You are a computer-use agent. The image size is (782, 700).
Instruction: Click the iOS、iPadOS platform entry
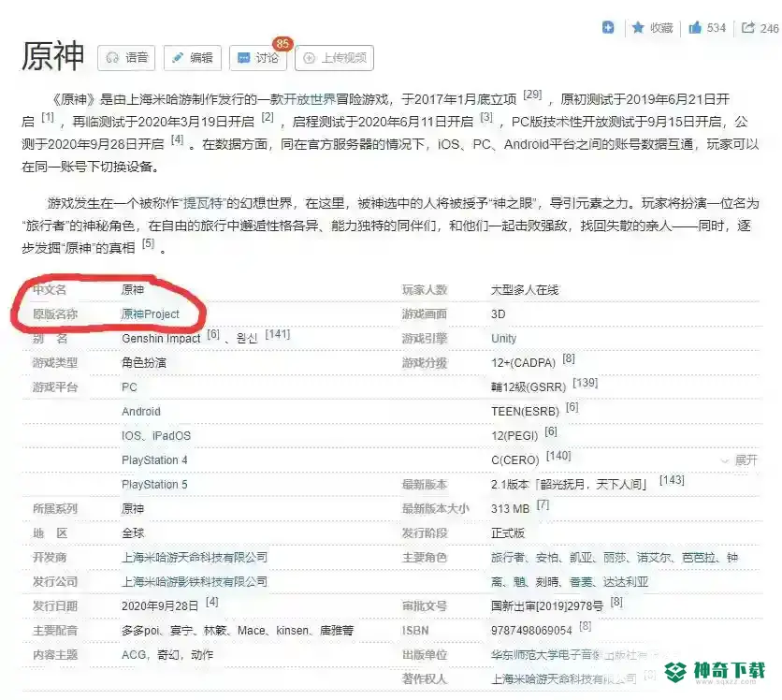[156, 435]
